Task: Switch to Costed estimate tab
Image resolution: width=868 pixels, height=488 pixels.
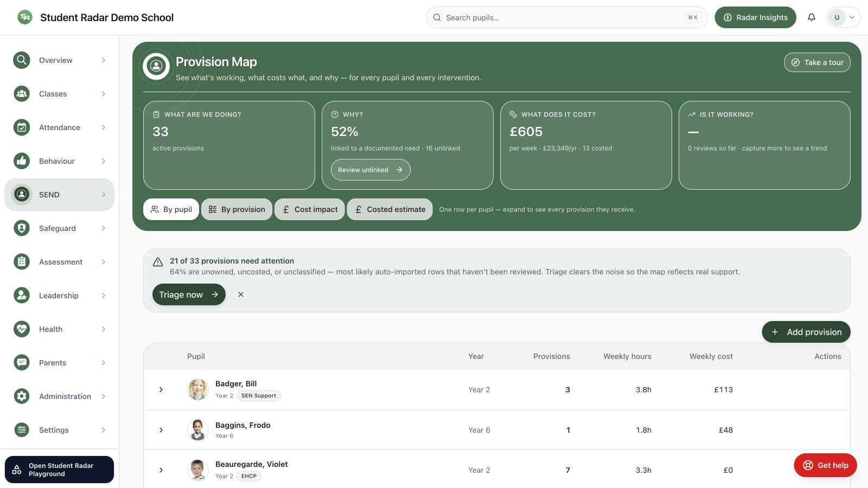Action: point(390,209)
